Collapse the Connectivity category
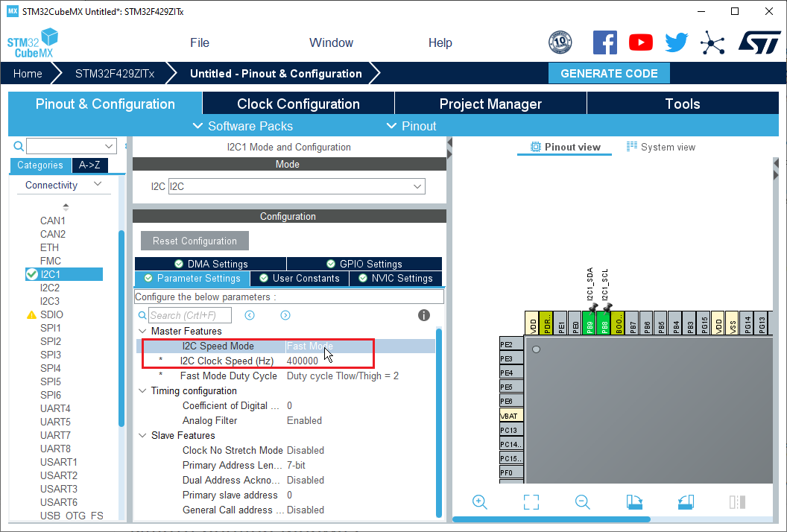Image resolution: width=787 pixels, height=532 pixels. tap(98, 184)
